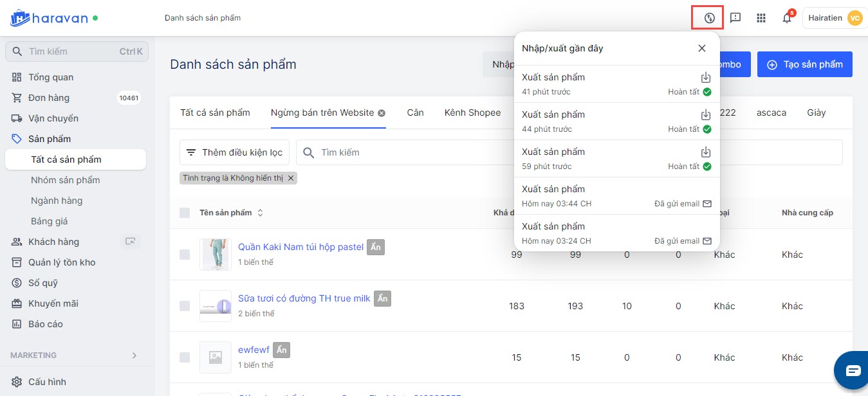Click the Tạo sản phẩm button
This screenshot has width=868, height=396.
click(805, 64)
